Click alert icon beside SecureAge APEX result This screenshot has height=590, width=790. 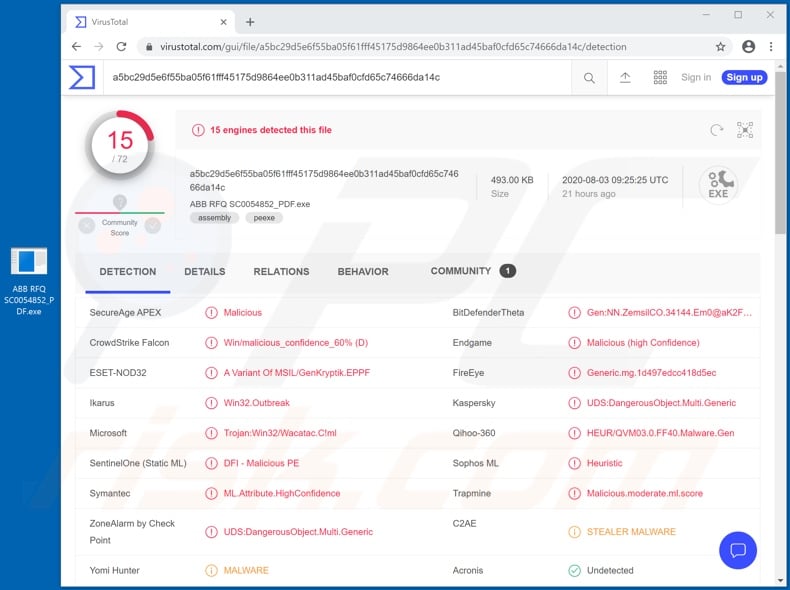211,312
